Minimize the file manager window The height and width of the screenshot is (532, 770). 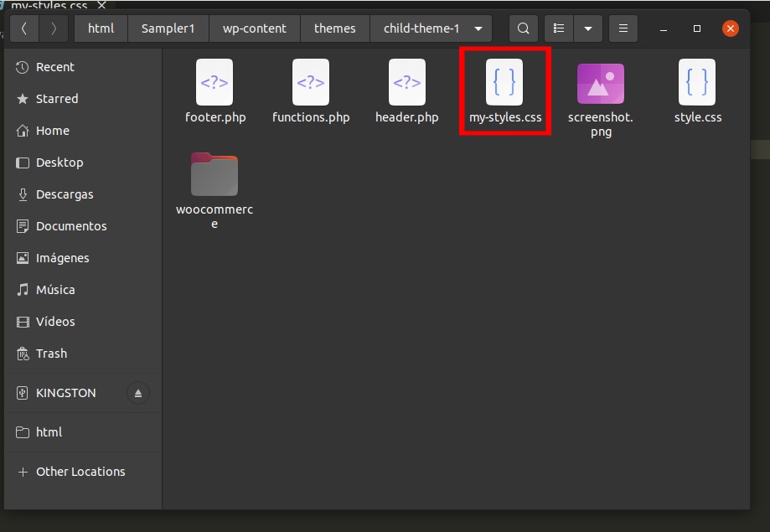664,28
